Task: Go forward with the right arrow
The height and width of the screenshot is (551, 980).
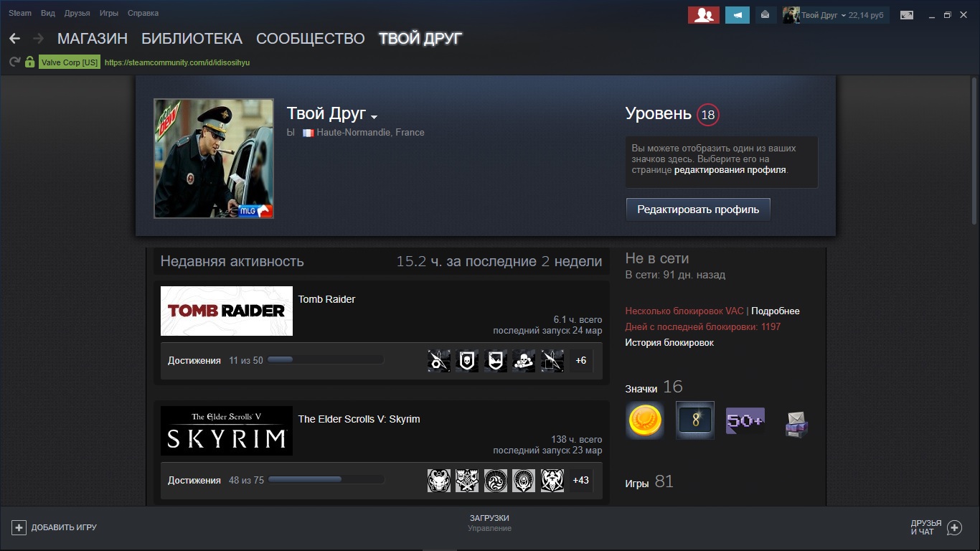Action: click(38, 39)
